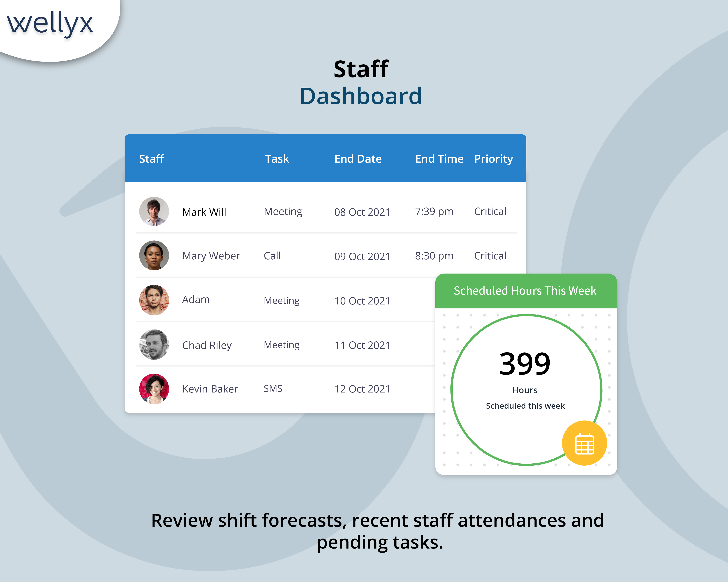The height and width of the screenshot is (582, 728).
Task: Sort by the Staff column header
Action: tap(151, 159)
